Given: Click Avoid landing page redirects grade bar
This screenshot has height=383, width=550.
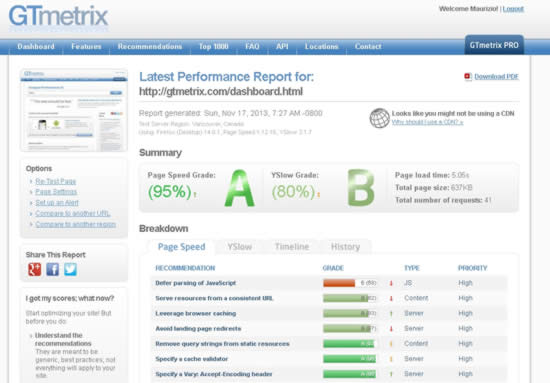Looking at the screenshot, I should (350, 329).
